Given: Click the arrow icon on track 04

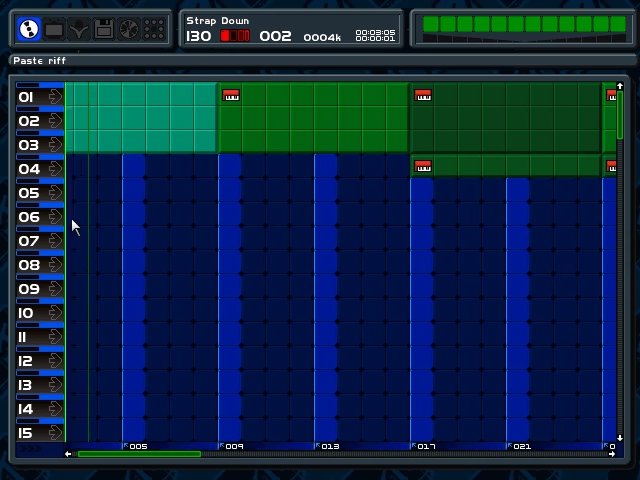Looking at the screenshot, I should pos(55,169).
